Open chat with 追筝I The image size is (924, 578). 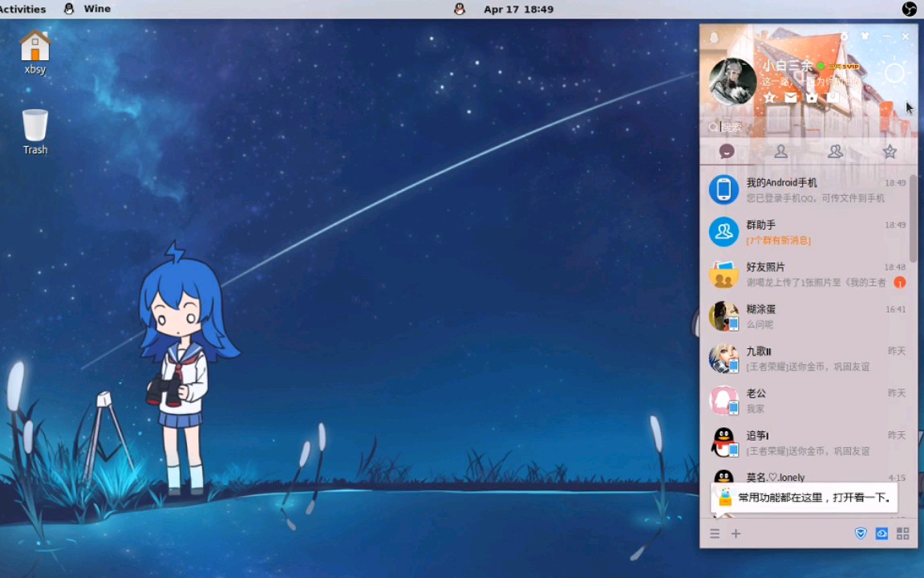click(805, 443)
